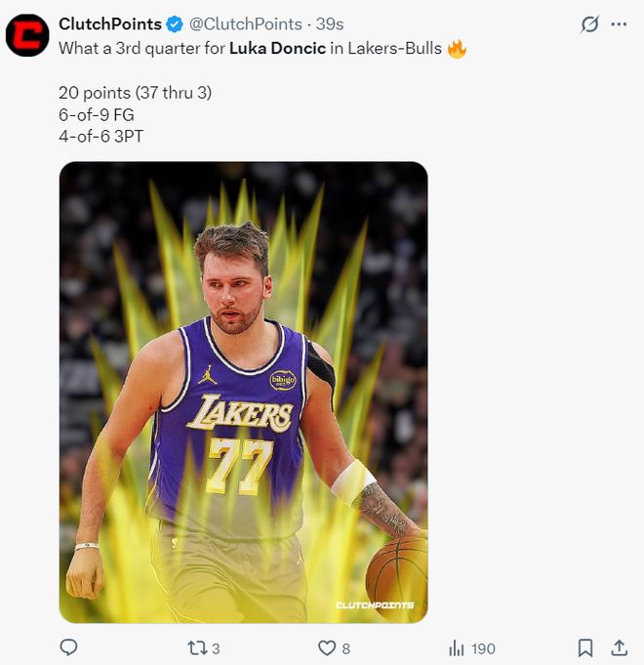The width and height of the screenshot is (644, 665).
Task: Open Grok actions icon on tweet
Action: pyautogui.click(x=589, y=24)
